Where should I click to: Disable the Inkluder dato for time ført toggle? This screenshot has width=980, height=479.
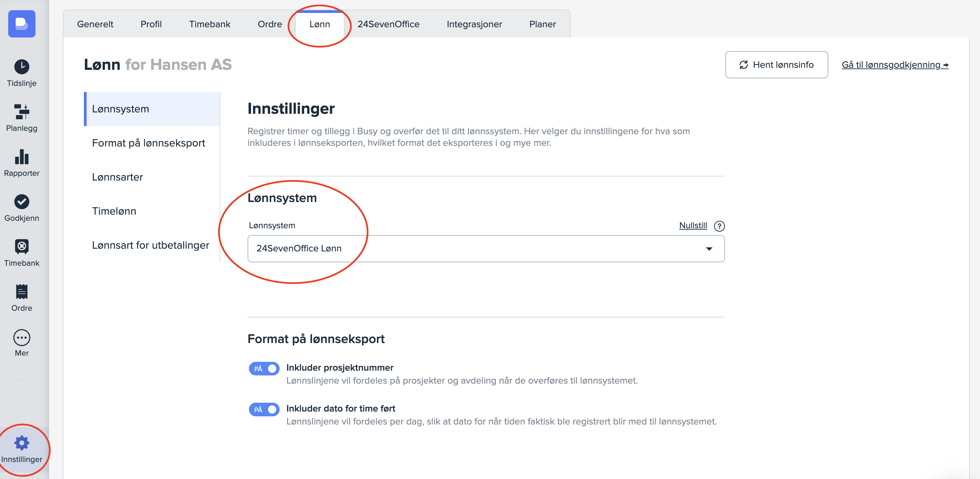264,410
